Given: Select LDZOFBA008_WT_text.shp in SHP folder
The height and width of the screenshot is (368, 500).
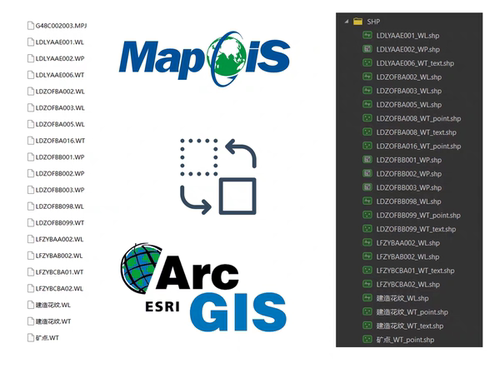Looking at the screenshot, I should point(416,132).
